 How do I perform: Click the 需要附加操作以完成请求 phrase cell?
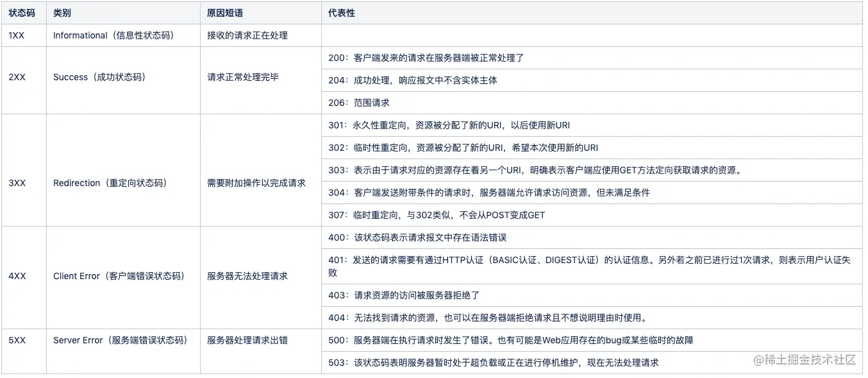[x=261, y=170]
